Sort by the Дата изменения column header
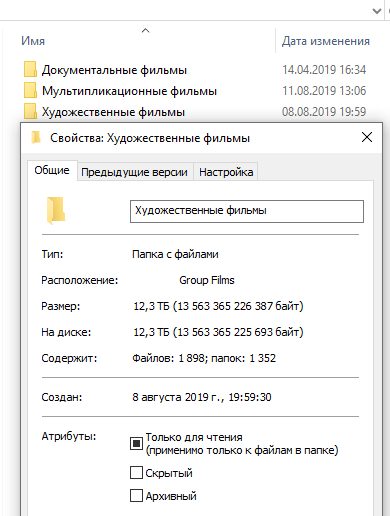Screen dimensions: 390x516 [326, 41]
